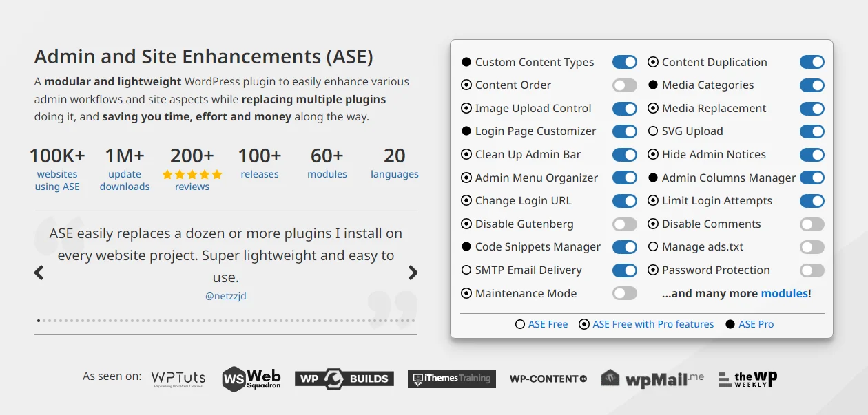Open the @netzzjd reviewer link
The height and width of the screenshot is (415, 868).
coord(226,296)
